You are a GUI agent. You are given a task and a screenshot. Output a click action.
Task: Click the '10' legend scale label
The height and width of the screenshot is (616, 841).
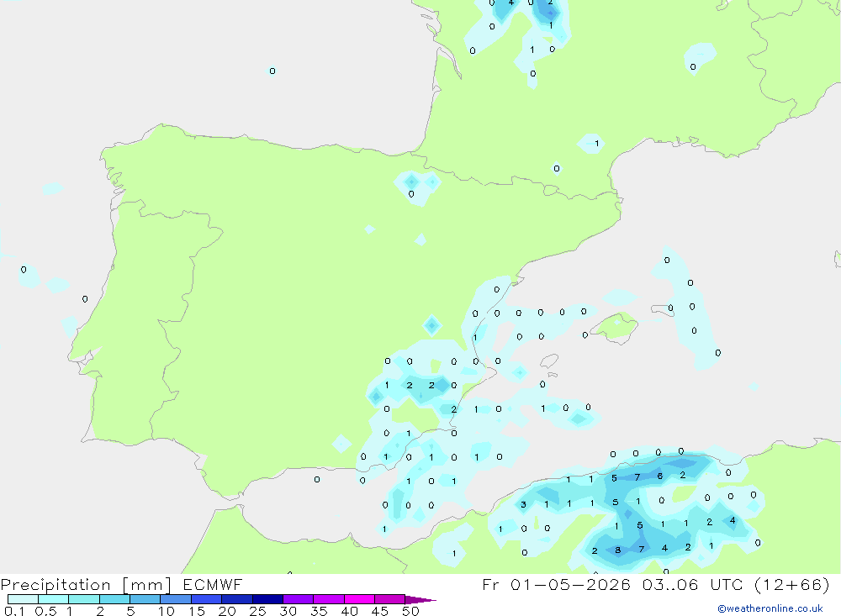[x=167, y=611]
